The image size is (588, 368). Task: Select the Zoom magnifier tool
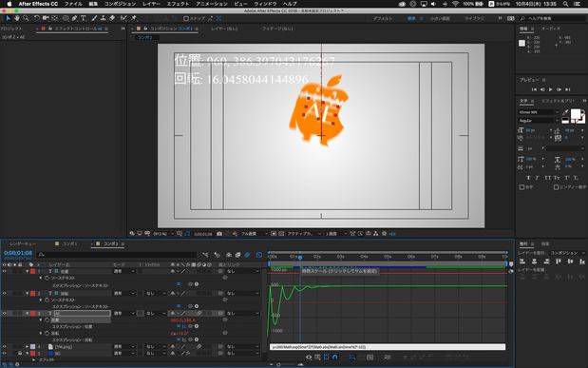pos(26,18)
